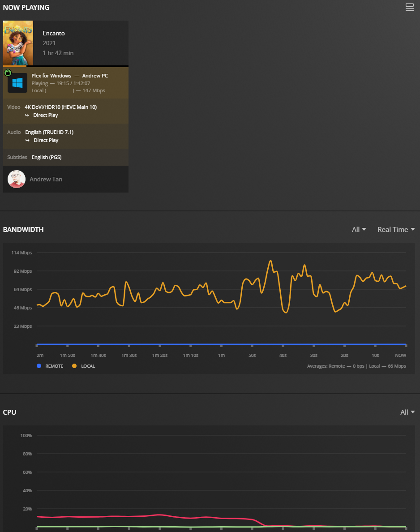Viewport: 420px width, 532px height.
Task: Open the Encanto poster thumbnail
Action: (x=18, y=43)
